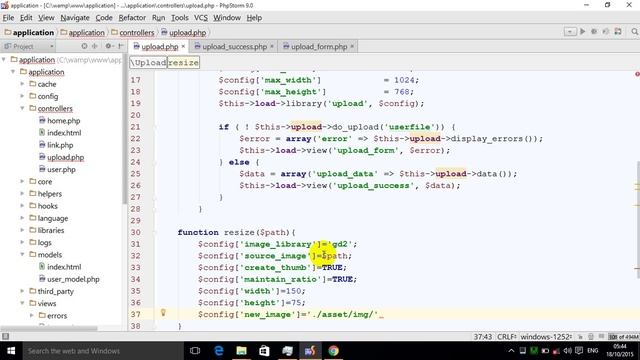Viewport: 640px width, 360px height.
Task: Click the \Upload class breadcrumb in editor
Action: click(x=149, y=62)
